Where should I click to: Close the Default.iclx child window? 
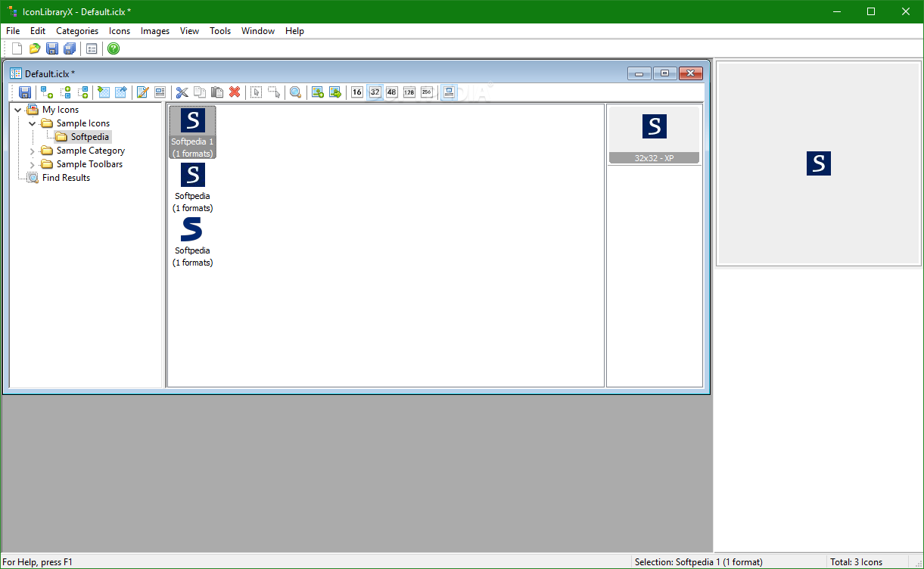click(x=691, y=73)
